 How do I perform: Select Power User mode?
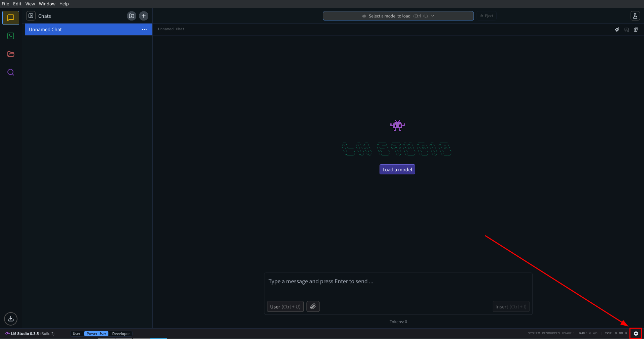(96, 334)
